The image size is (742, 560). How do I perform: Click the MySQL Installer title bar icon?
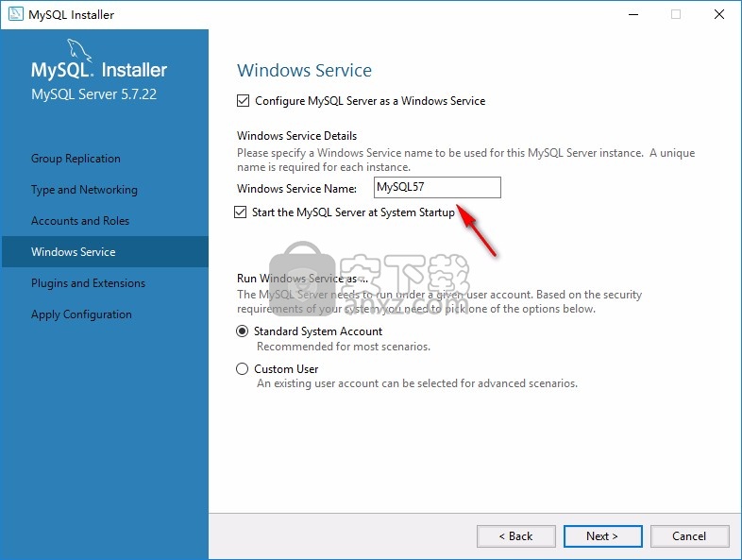pyautogui.click(x=16, y=14)
